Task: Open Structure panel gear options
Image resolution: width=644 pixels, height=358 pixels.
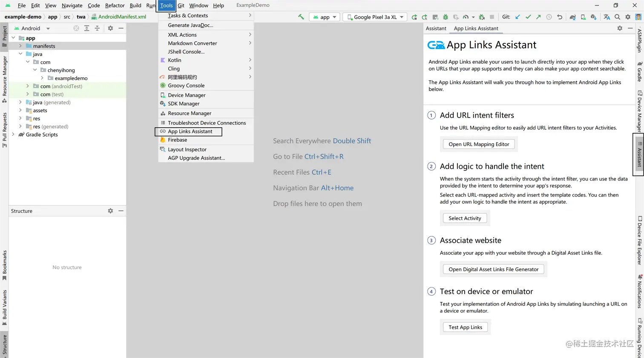Action: coord(110,211)
